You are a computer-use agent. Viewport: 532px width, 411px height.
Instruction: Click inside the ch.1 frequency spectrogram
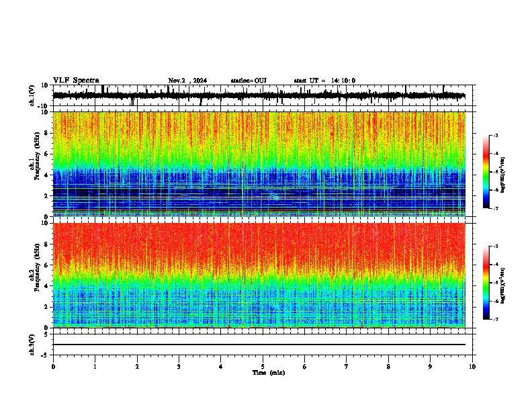(259, 164)
